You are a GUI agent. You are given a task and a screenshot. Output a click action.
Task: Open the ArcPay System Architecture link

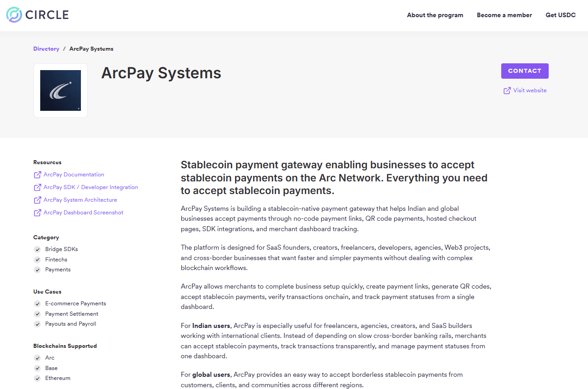[x=80, y=200]
